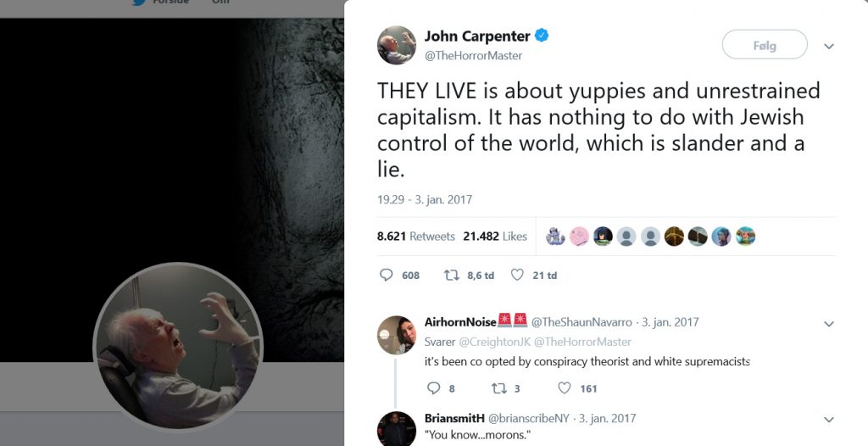
Task: Open the chevron menu on BriansmitH reply
Action: [x=829, y=420]
